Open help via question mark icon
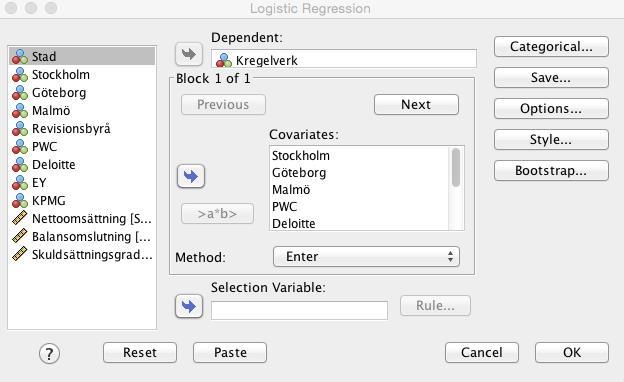The image size is (624, 382). (49, 353)
